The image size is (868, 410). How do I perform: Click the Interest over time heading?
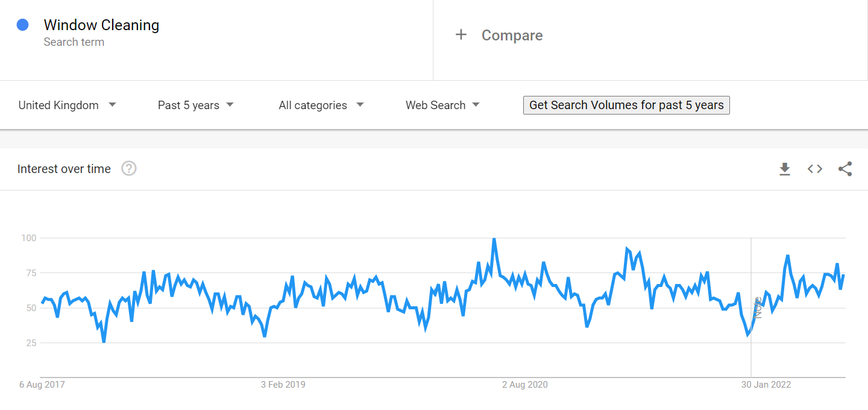click(x=64, y=169)
